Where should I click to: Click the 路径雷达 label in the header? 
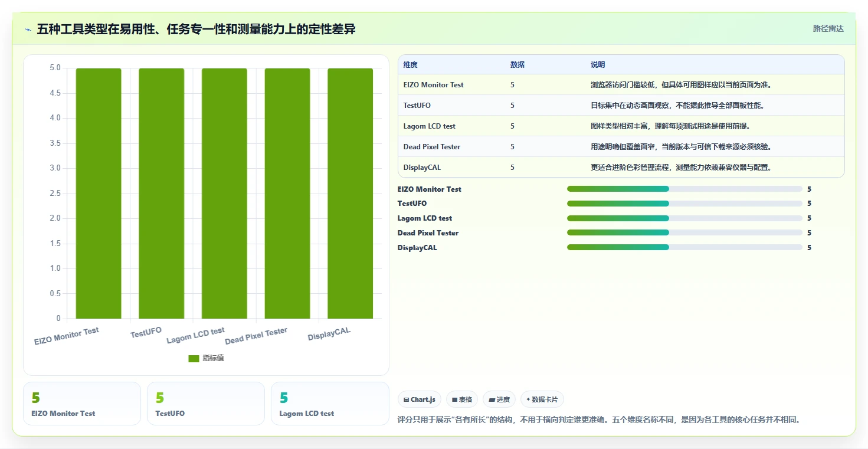point(828,28)
